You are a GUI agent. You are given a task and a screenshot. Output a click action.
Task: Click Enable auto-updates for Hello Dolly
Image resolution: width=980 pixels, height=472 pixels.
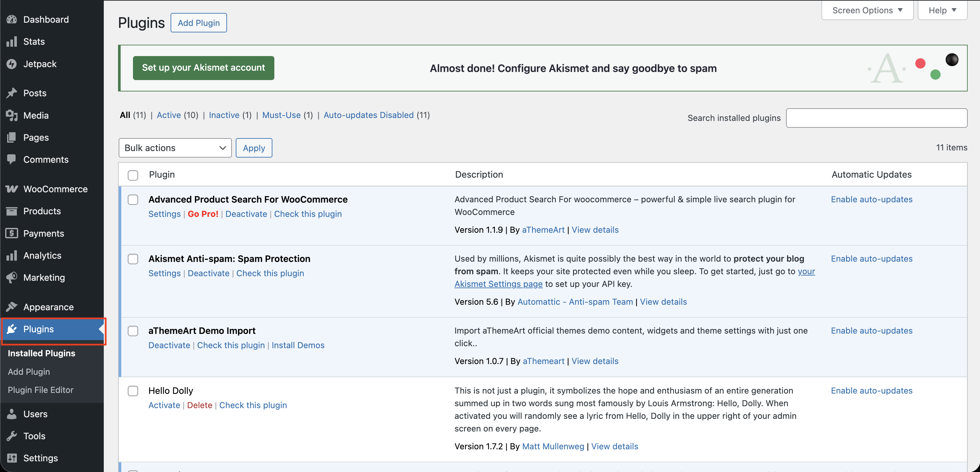(x=871, y=391)
